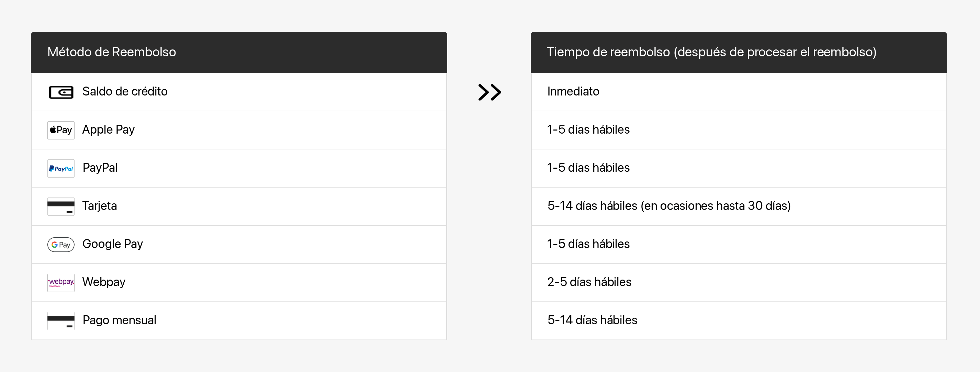Select the Webpay row text
980x372 pixels.
click(x=104, y=282)
